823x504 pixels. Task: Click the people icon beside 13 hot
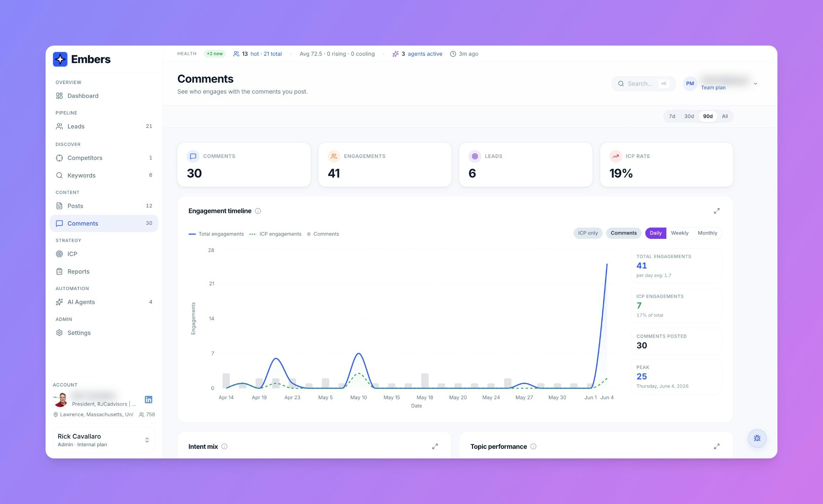236,54
